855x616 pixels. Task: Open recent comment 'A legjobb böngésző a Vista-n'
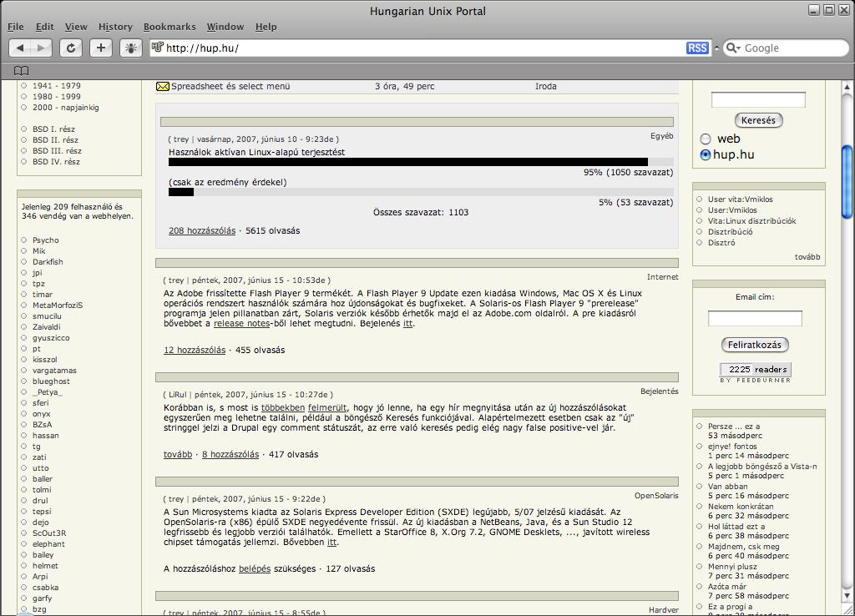pos(762,466)
